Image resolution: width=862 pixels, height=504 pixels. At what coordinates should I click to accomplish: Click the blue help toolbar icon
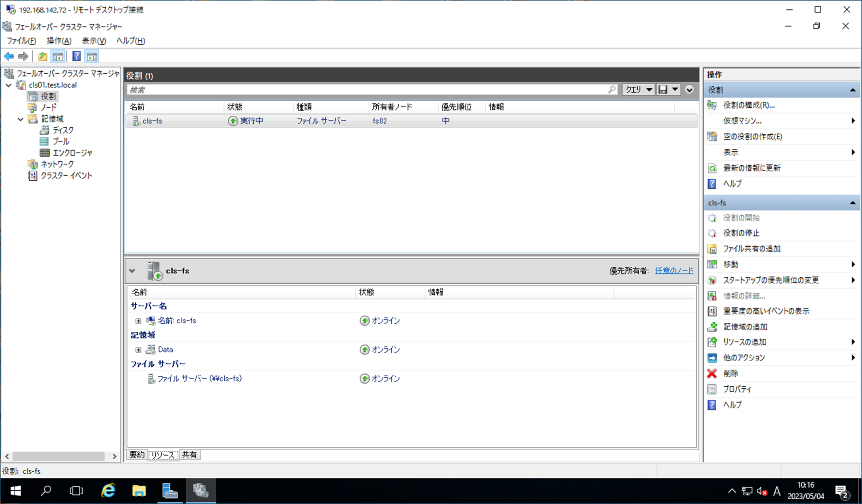tap(76, 56)
